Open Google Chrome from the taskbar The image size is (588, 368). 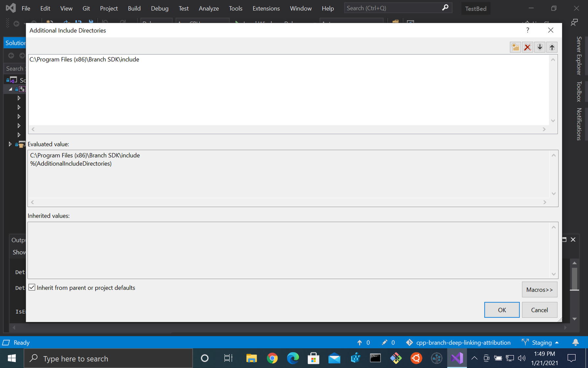click(272, 358)
